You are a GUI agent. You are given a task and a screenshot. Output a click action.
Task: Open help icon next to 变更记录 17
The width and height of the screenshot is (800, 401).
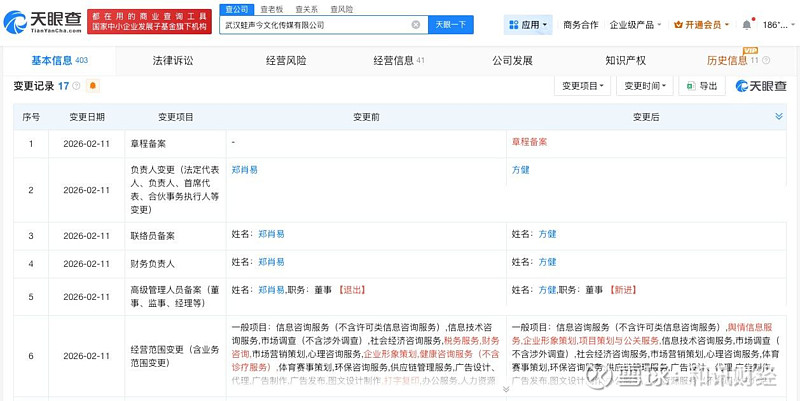pos(76,86)
